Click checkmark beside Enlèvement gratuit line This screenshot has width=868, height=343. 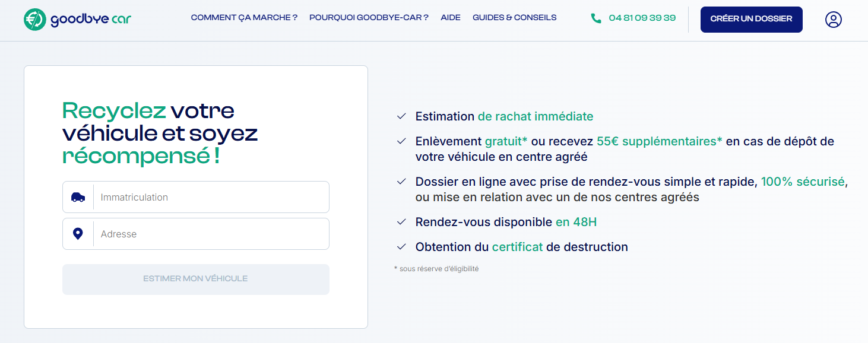point(401,141)
